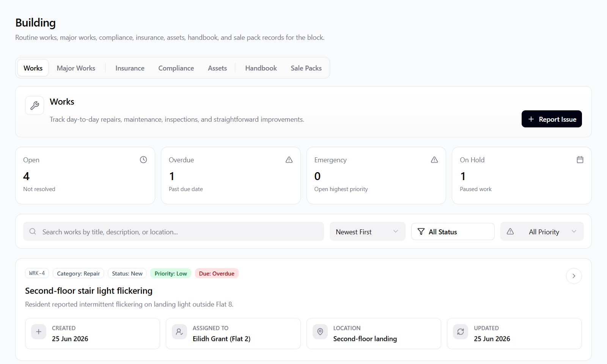
Task: Open the Insurance tab
Action: (130, 68)
